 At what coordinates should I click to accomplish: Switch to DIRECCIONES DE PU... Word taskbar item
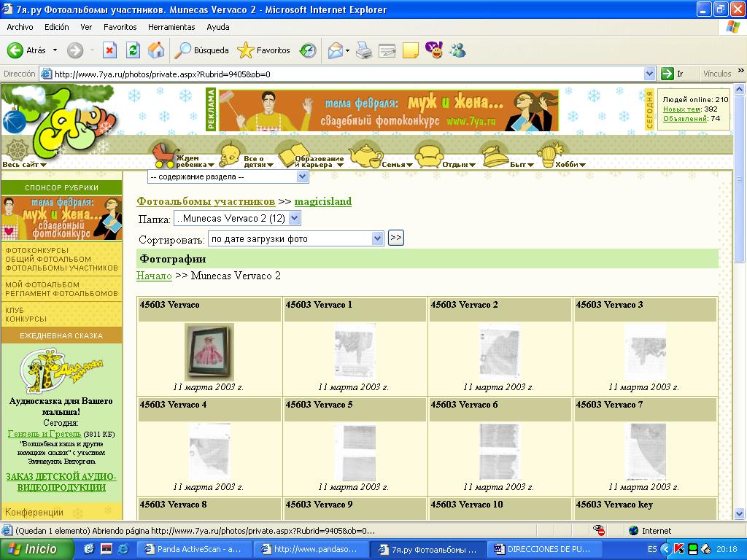tap(544, 549)
